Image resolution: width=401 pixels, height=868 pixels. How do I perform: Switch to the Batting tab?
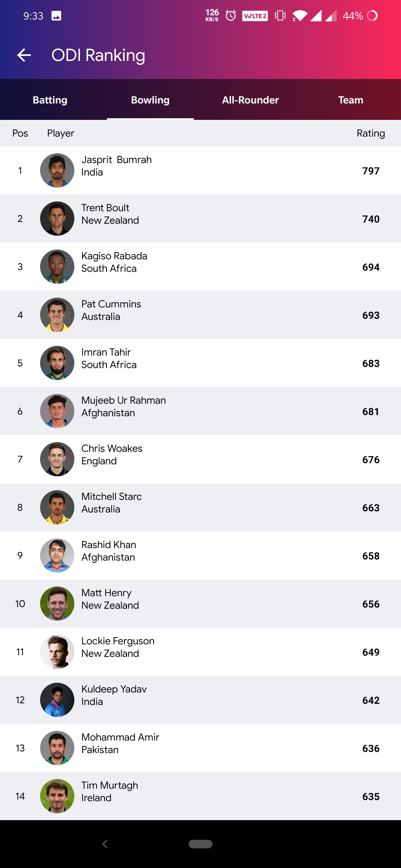point(50,100)
